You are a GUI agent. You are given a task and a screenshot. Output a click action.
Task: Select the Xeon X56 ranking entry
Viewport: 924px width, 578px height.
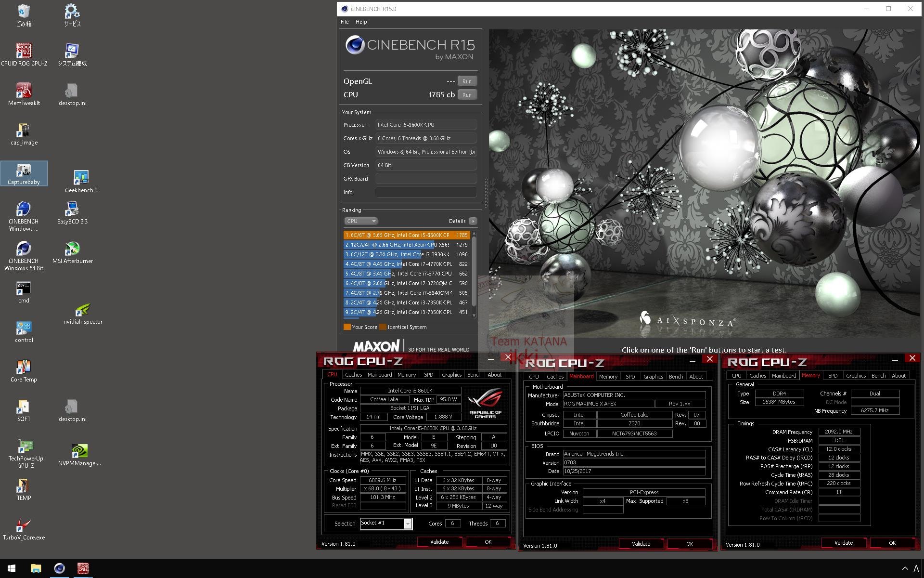point(407,245)
